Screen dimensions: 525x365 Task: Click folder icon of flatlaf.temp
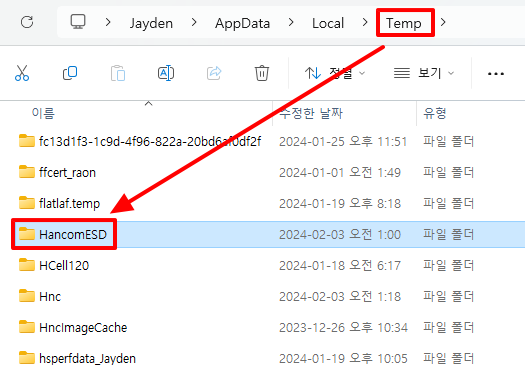pos(27,203)
